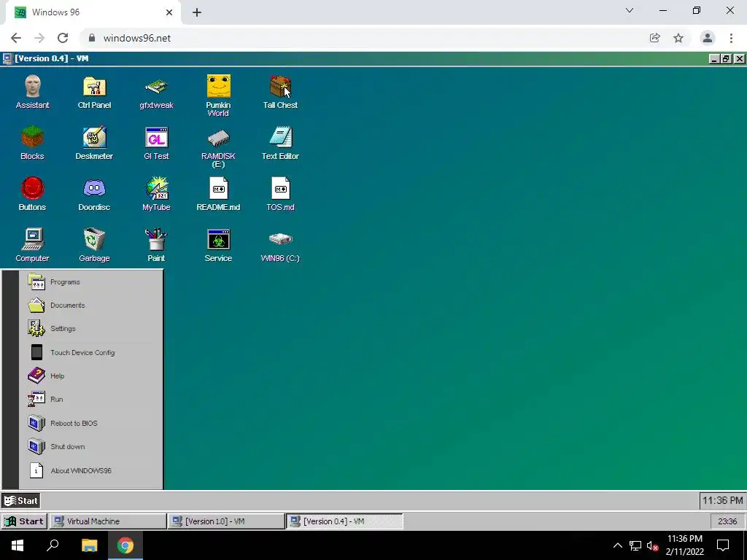Reload the windows96.net page
Viewport: 747px width, 560px height.
[63, 38]
